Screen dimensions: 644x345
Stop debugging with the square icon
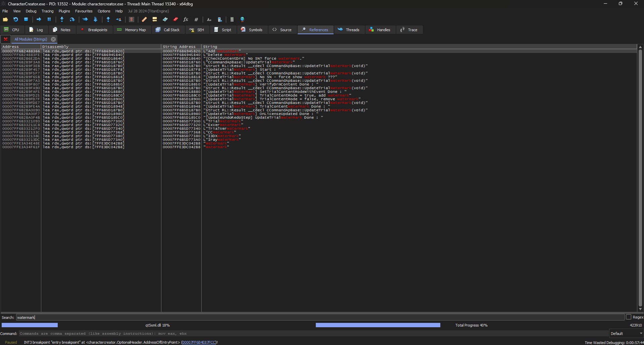[x=26, y=19]
